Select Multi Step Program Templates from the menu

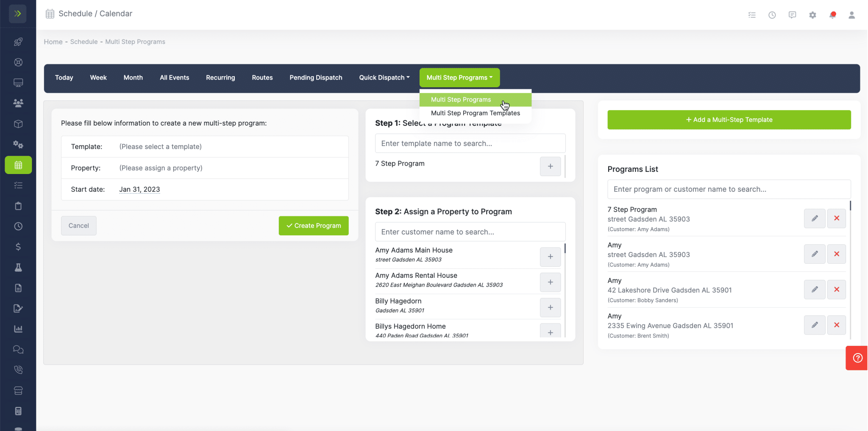[x=475, y=113]
